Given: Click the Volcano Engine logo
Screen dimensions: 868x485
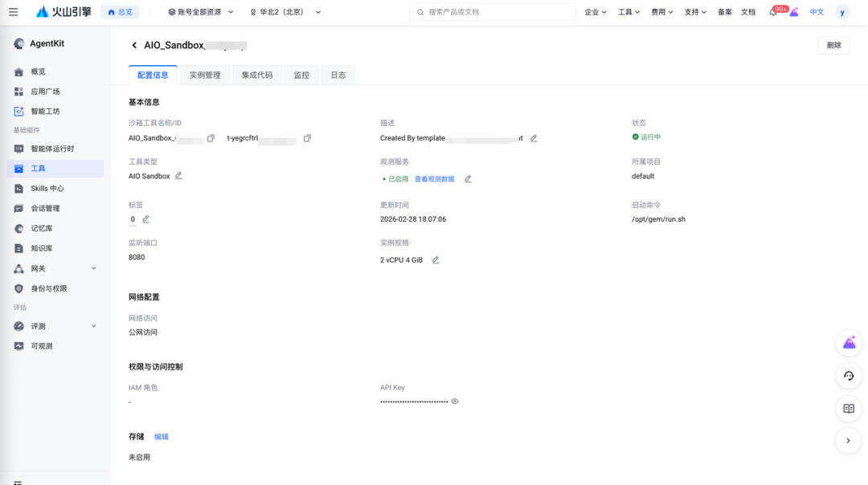Looking at the screenshot, I should [63, 11].
